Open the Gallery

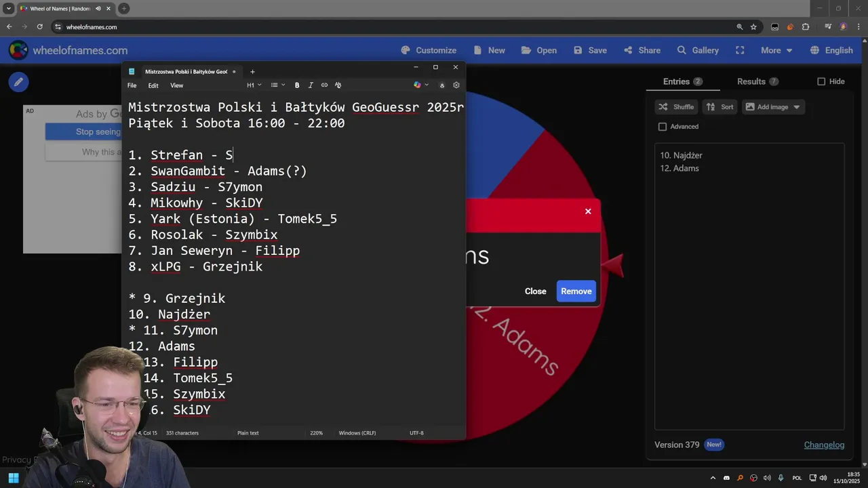tap(698, 50)
